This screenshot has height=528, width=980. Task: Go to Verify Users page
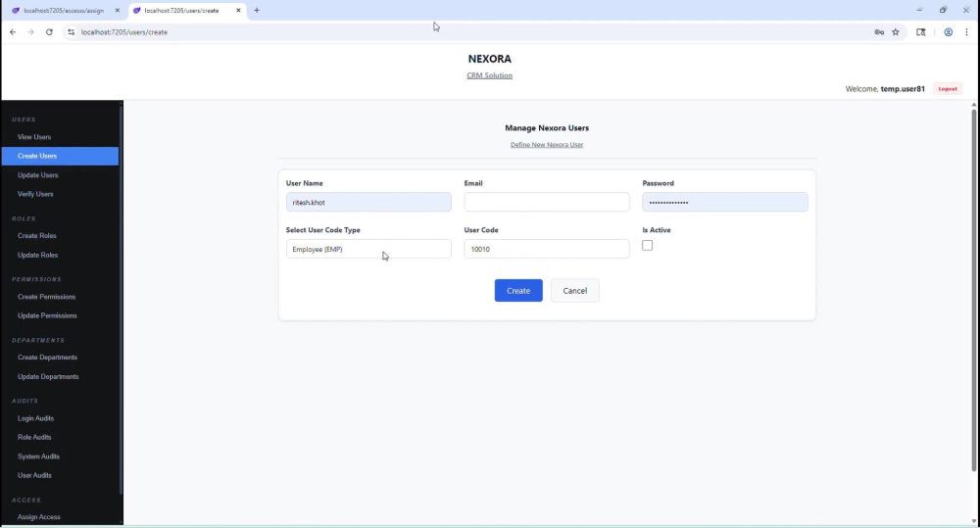(35, 194)
